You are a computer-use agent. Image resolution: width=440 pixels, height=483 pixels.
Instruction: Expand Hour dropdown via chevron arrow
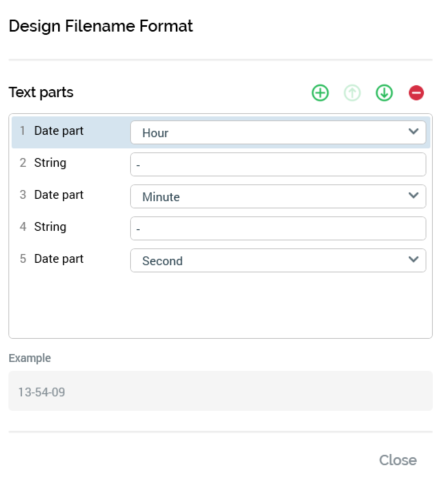(x=413, y=131)
